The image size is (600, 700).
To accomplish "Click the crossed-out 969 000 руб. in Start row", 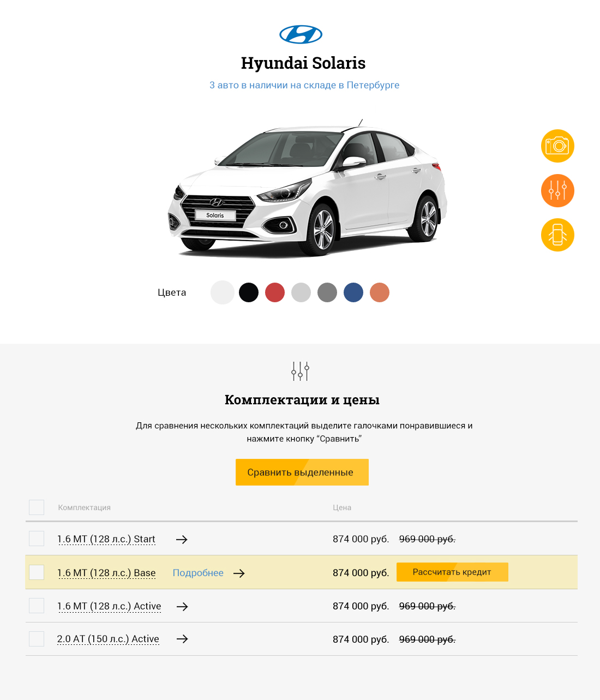I will click(x=427, y=539).
